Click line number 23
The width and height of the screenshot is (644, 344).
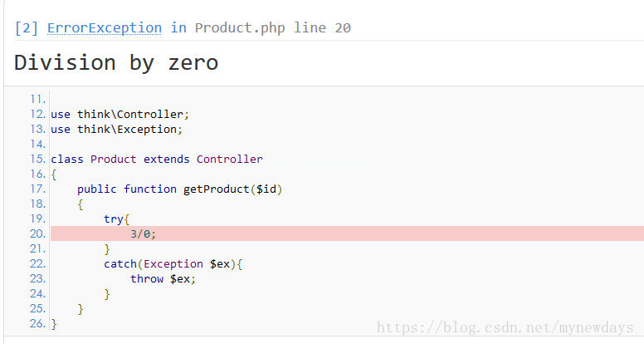pos(37,278)
